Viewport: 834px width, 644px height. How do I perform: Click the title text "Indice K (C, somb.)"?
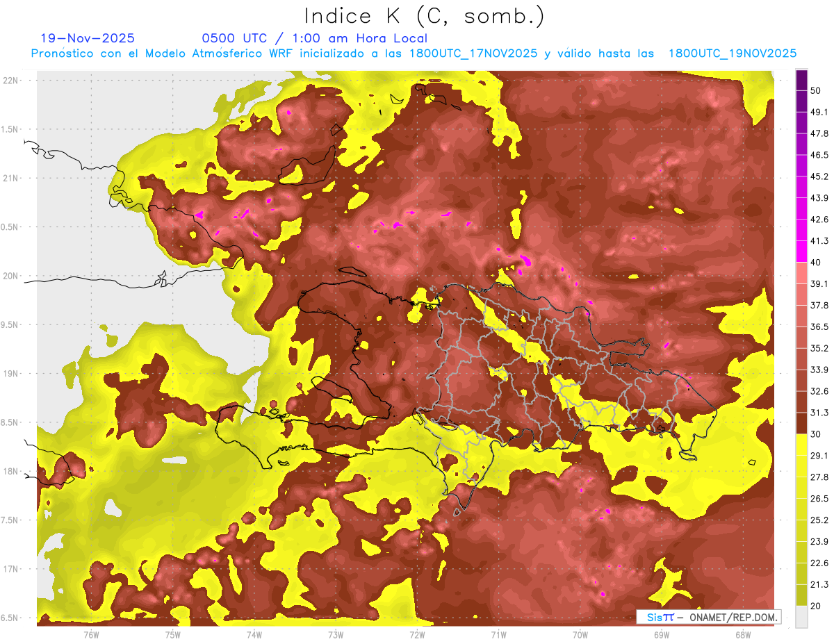click(425, 16)
